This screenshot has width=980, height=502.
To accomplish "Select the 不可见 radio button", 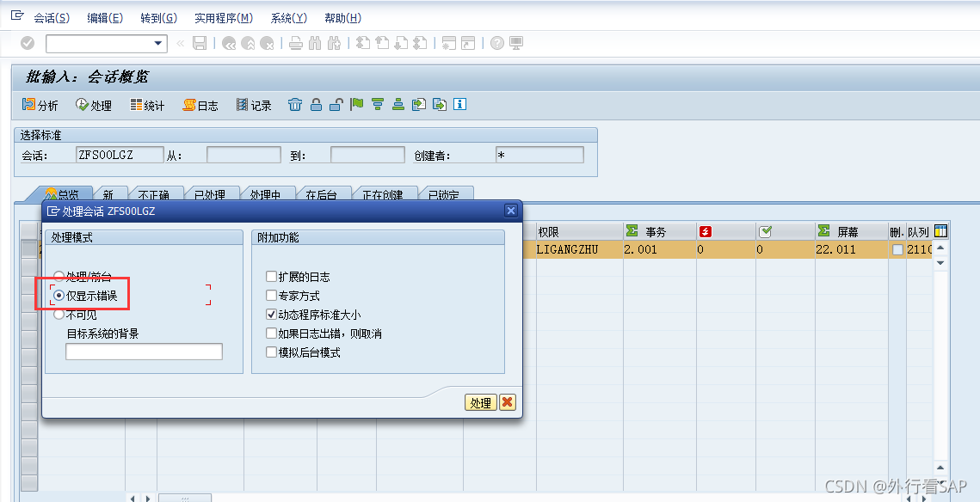I will point(59,313).
